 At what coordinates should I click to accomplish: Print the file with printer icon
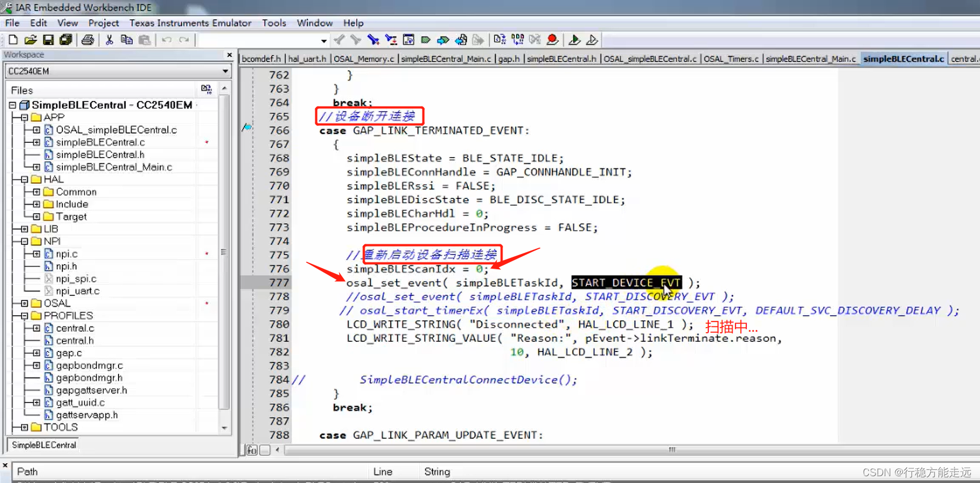pyautogui.click(x=88, y=40)
